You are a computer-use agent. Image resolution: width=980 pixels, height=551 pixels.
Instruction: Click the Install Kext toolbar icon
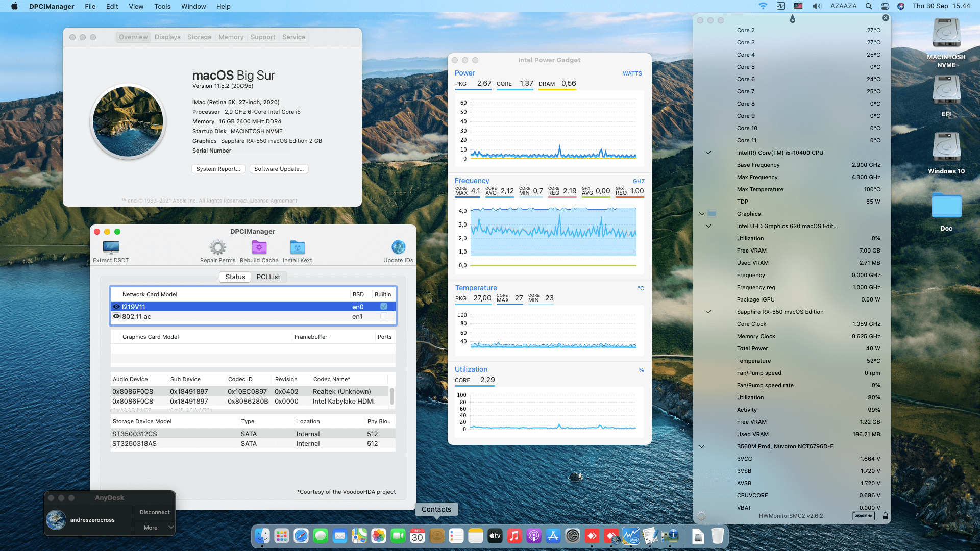(x=297, y=248)
